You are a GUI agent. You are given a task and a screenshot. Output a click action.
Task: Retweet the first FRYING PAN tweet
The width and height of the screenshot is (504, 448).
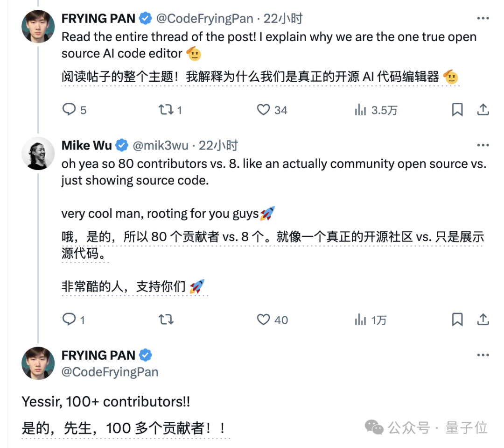(170, 110)
